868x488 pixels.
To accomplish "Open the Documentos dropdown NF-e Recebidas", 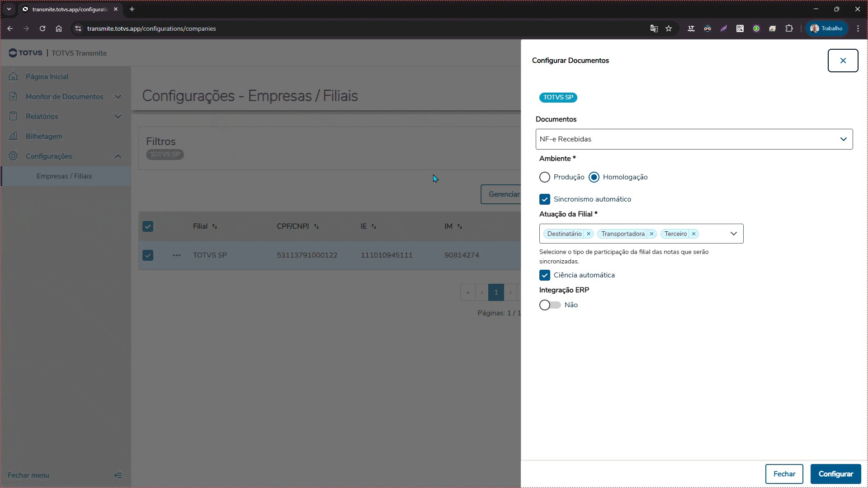I will pos(694,139).
